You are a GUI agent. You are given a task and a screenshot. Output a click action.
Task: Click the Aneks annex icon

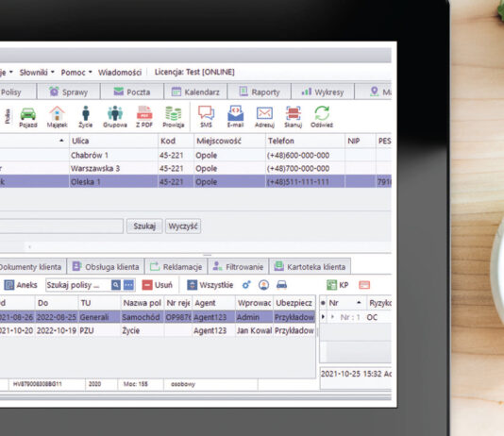21,285
